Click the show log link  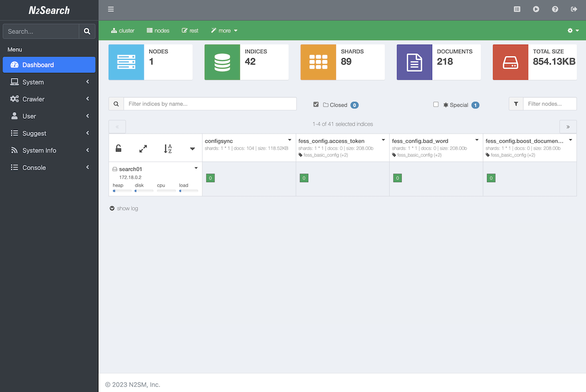pos(127,209)
